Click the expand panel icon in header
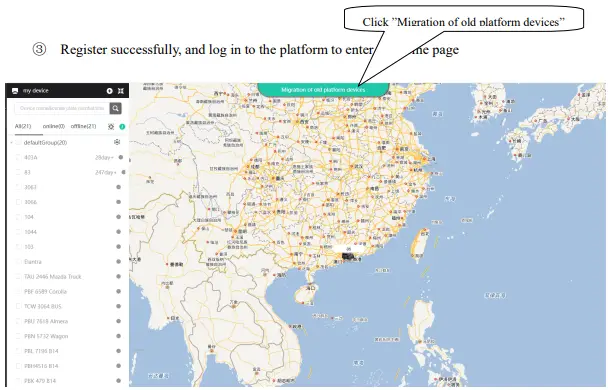Screen dimensions: 608x390 (x=121, y=91)
